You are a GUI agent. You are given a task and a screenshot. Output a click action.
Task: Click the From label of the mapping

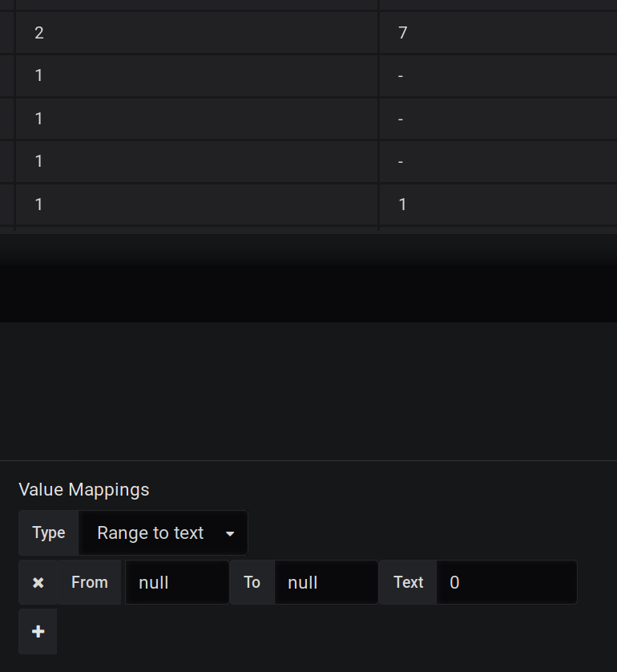(x=89, y=582)
